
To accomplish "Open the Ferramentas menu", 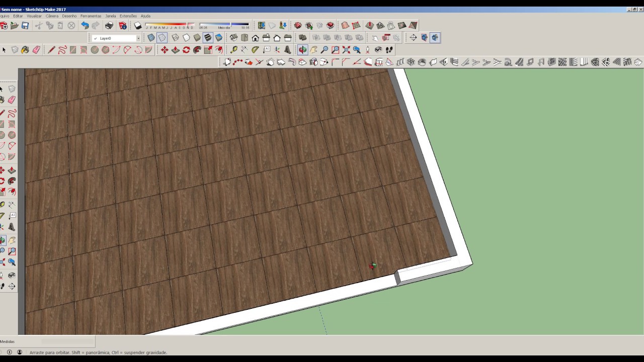I will (x=91, y=16).
